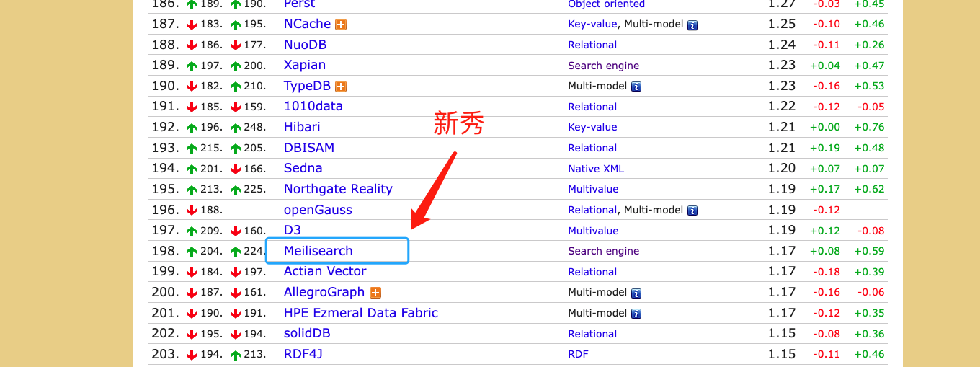Click the orange plus icon beside AllegroGraph
The width and height of the screenshot is (980, 367).
(x=375, y=293)
